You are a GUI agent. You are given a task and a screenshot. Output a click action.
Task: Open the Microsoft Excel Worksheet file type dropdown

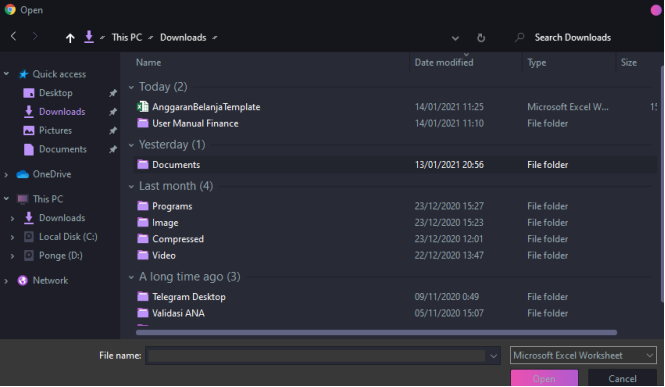(583, 355)
